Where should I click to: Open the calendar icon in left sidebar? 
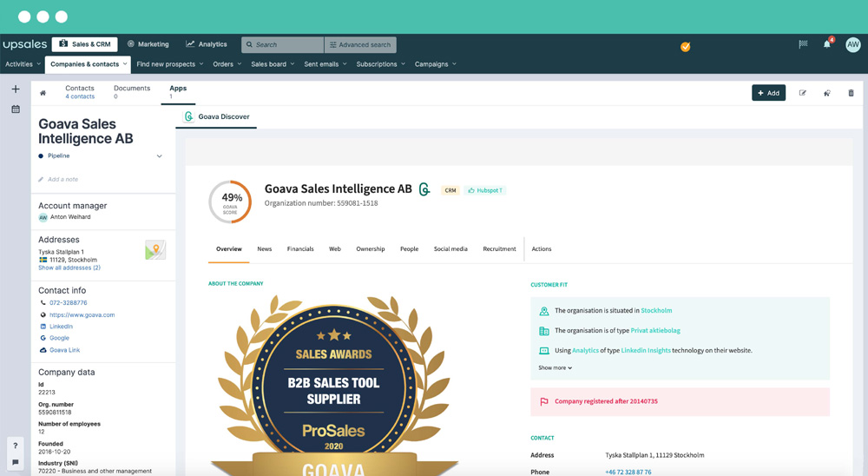pyautogui.click(x=16, y=109)
